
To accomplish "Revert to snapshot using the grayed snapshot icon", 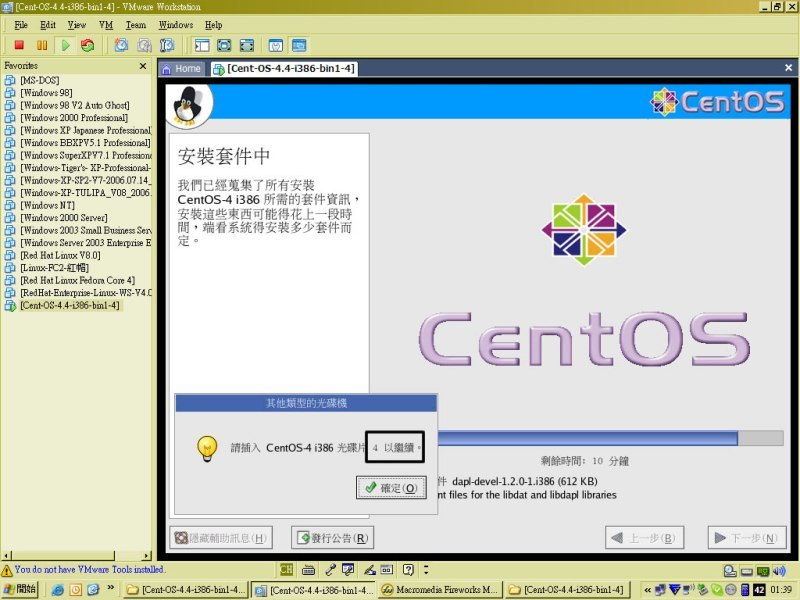I will (x=144, y=45).
